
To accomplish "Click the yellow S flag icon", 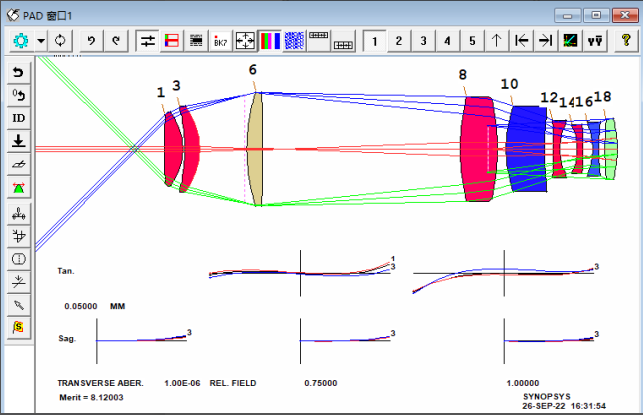I will coord(18,328).
